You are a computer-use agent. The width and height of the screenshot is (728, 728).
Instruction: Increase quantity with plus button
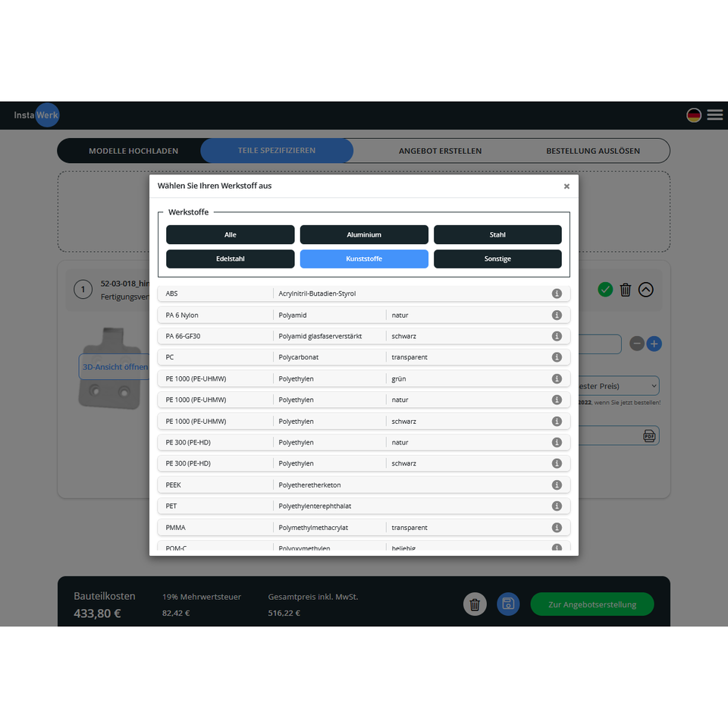click(x=654, y=344)
